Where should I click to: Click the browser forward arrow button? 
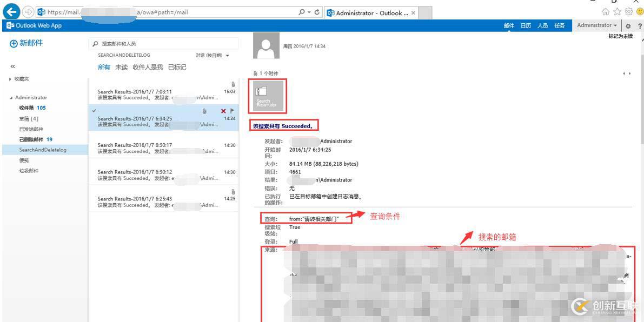click(x=28, y=12)
